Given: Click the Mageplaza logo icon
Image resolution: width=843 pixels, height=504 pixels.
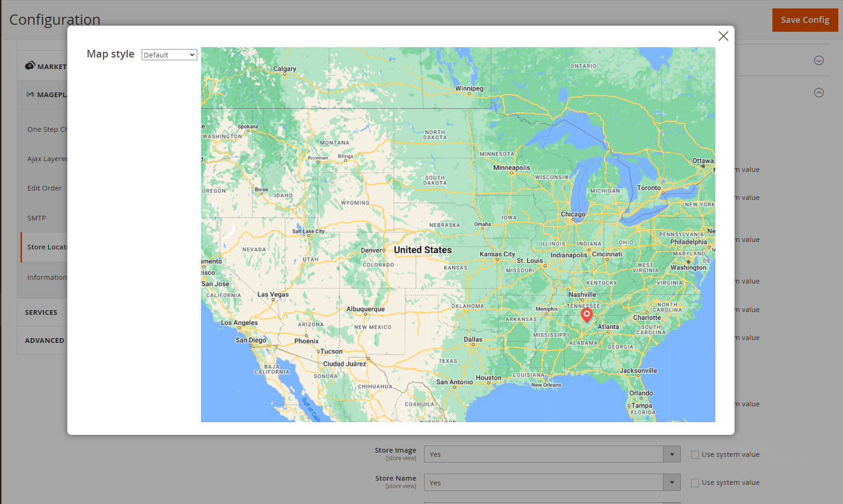Looking at the screenshot, I should coord(30,95).
